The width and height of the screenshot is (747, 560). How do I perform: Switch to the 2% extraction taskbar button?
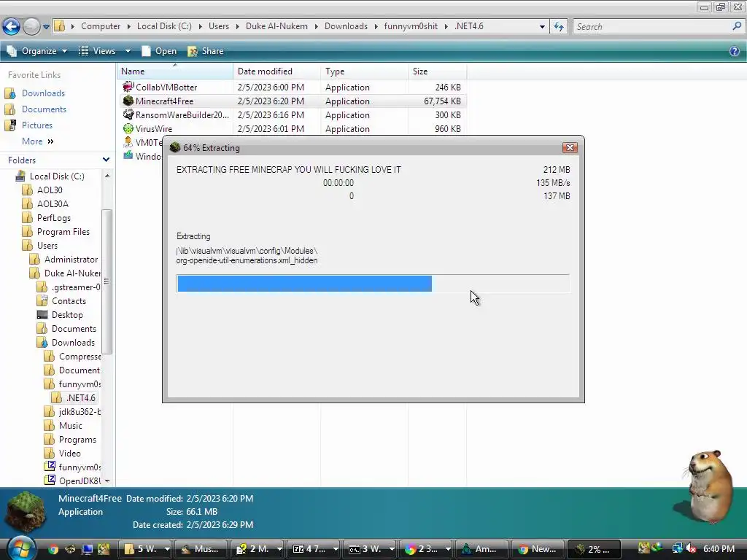(x=594, y=549)
